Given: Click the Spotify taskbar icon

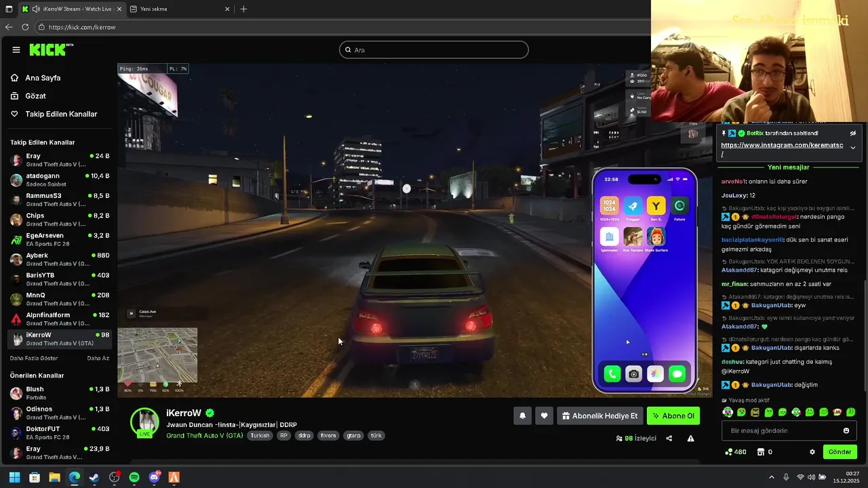Looking at the screenshot, I should [x=134, y=477].
